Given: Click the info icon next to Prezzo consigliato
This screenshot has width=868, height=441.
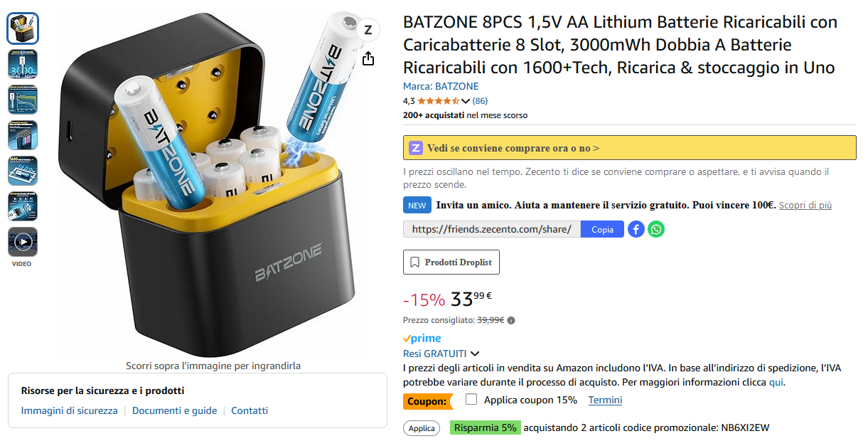Looking at the screenshot, I should [x=512, y=320].
